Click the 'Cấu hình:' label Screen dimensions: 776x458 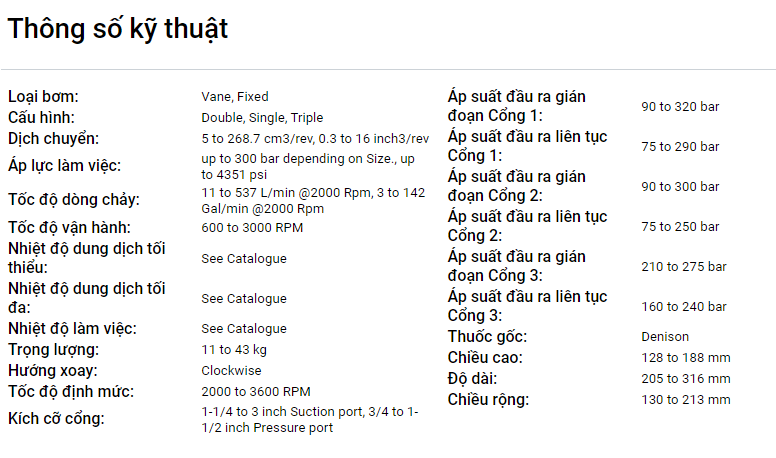point(41,118)
